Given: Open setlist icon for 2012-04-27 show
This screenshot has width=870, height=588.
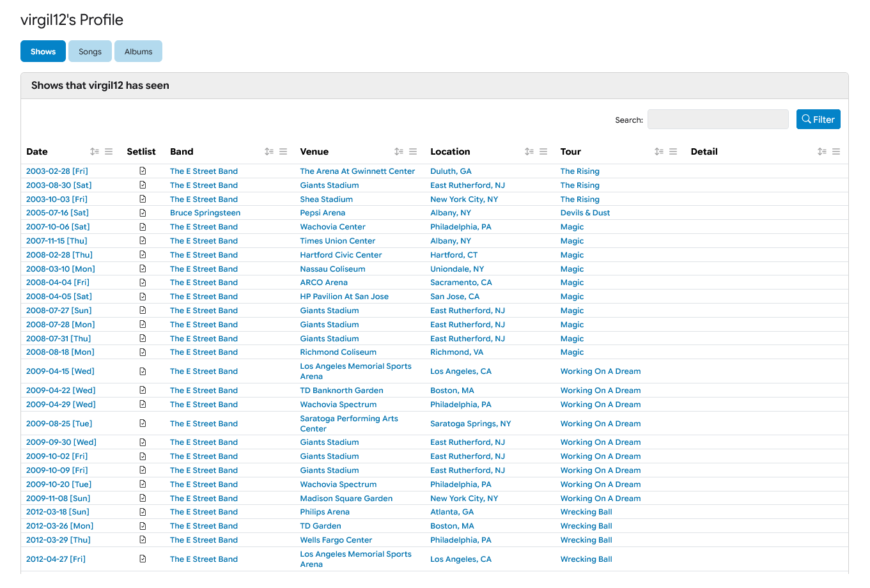Looking at the screenshot, I should tap(143, 559).
